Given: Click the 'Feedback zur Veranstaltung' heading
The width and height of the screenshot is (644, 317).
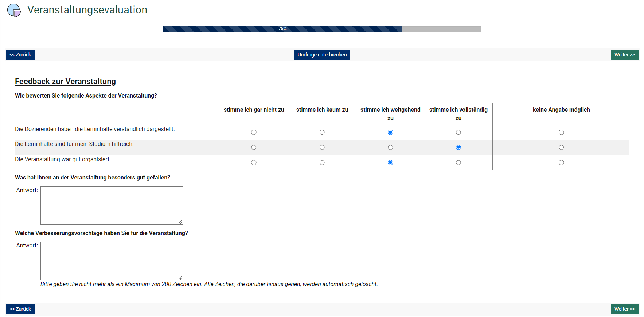Looking at the screenshot, I should 65,81.
